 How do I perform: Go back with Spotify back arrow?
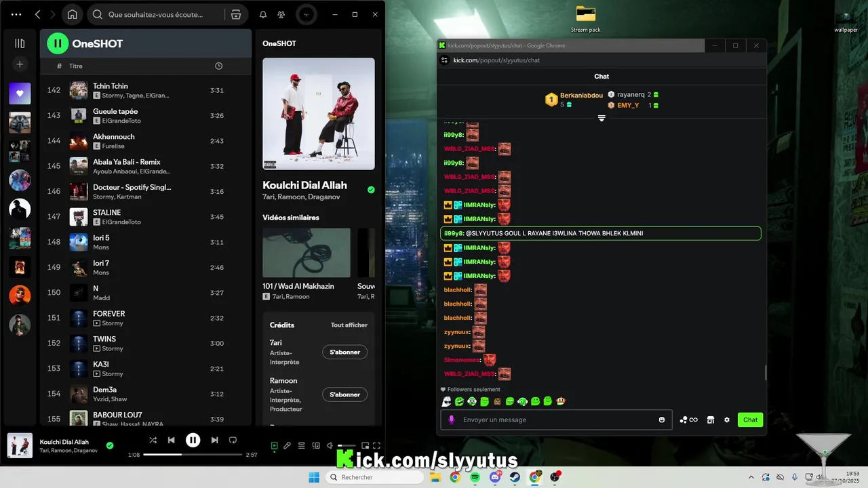(x=38, y=14)
